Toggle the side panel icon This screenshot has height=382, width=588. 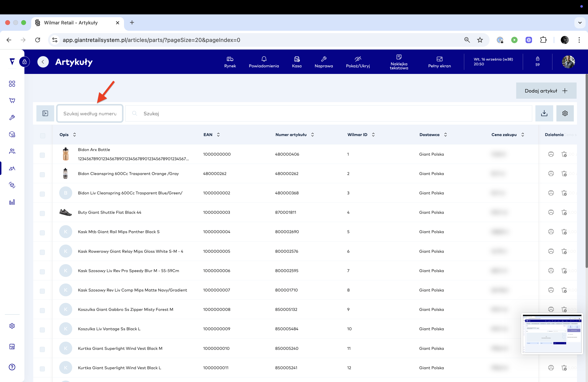45,113
